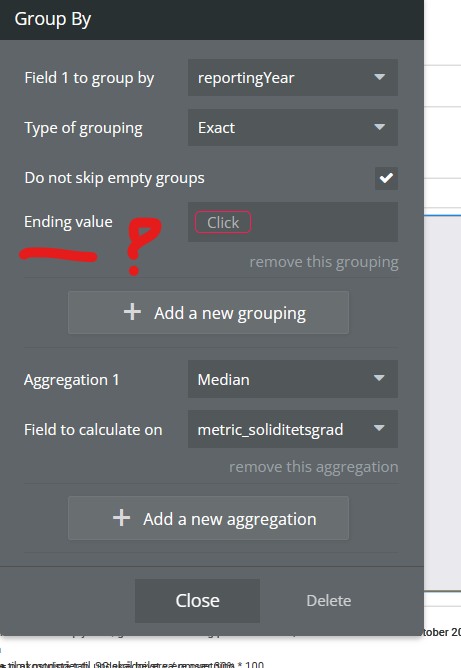Open the Type of grouping dropdown
Image resolution: width=461 pixels, height=668 pixels.
pyautogui.click(x=293, y=127)
